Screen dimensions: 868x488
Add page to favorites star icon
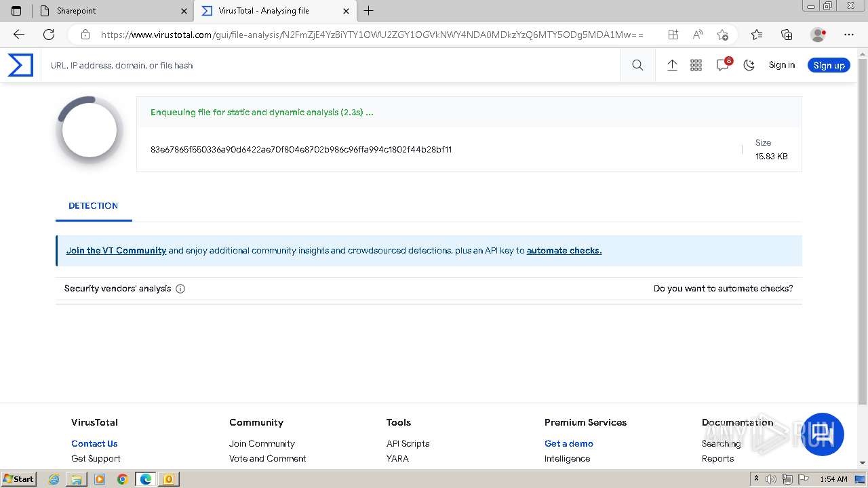(722, 35)
